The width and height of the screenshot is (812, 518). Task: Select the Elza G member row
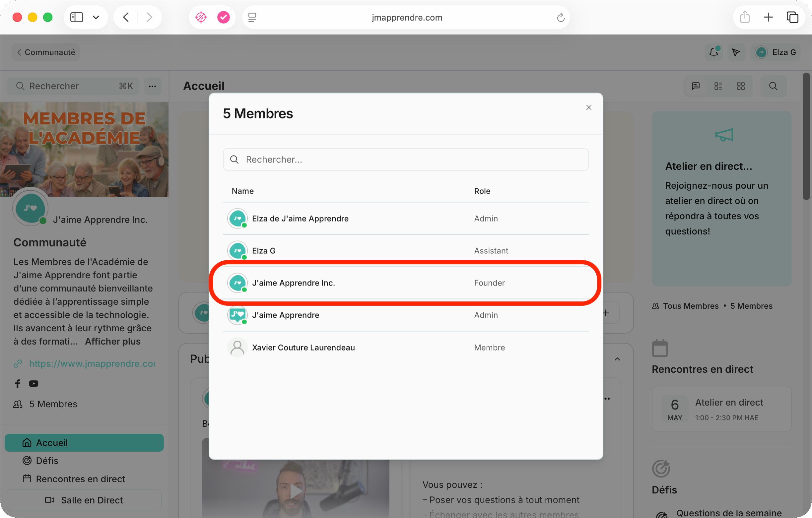pos(406,251)
